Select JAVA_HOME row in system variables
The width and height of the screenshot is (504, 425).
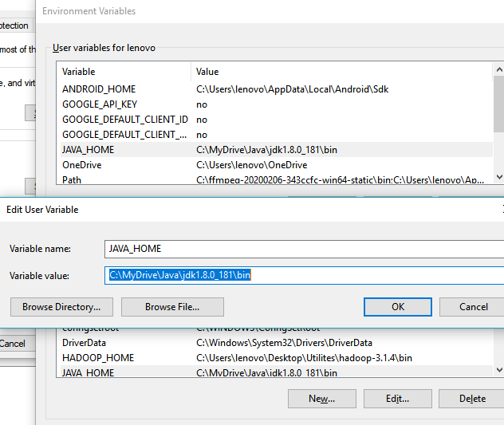(x=277, y=372)
